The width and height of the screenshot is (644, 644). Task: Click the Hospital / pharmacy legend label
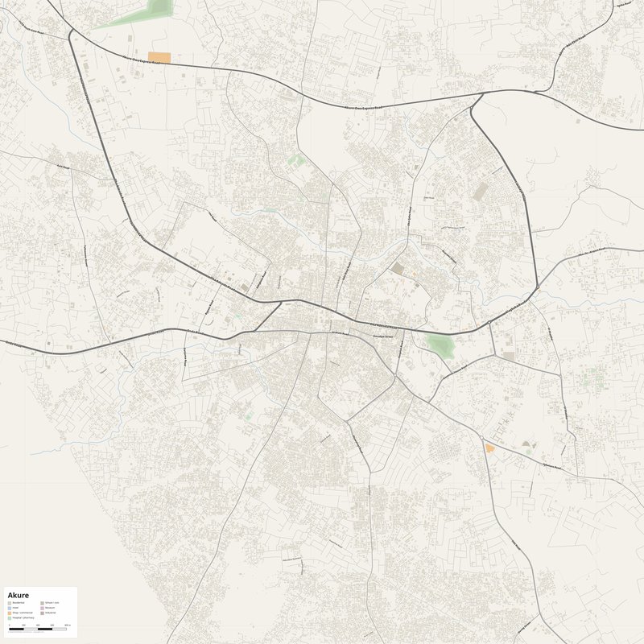point(23,617)
